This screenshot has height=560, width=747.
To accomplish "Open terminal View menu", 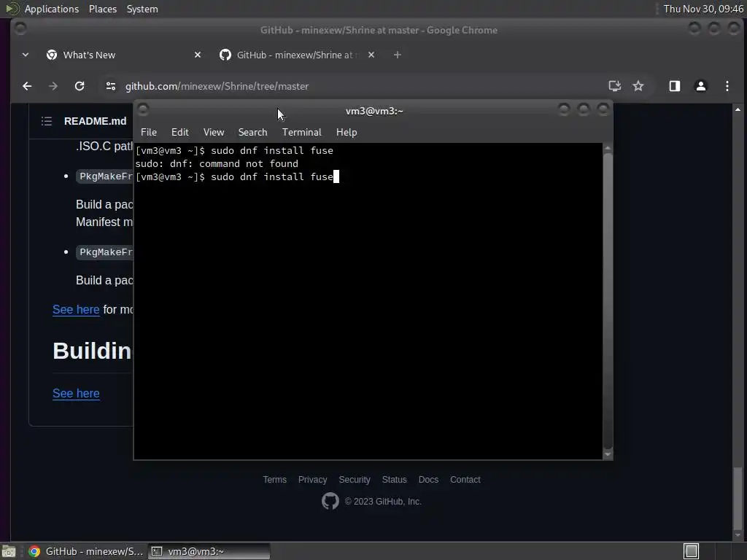I will tap(214, 133).
